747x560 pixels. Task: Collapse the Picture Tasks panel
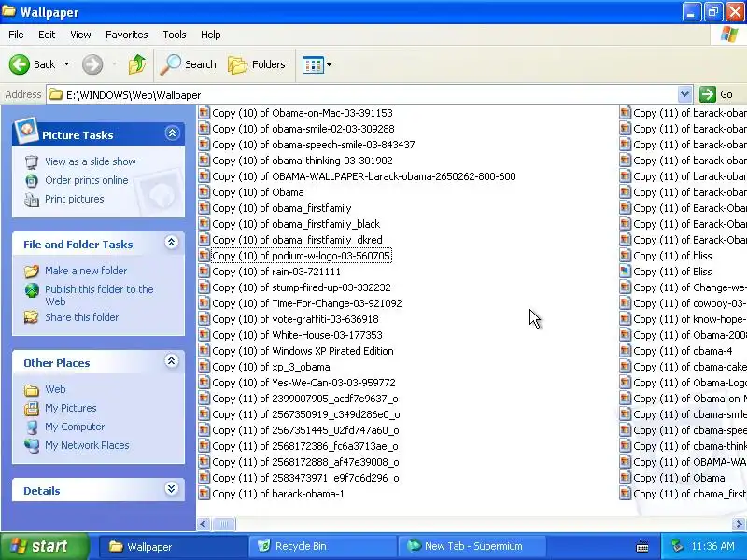pos(172,133)
